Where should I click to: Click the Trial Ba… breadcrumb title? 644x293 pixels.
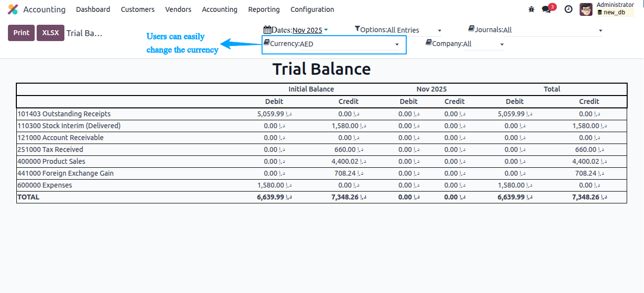pyautogui.click(x=84, y=33)
